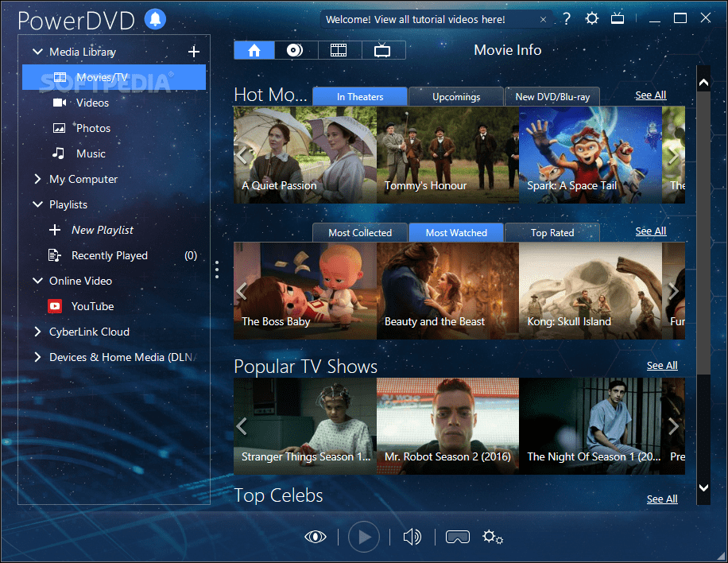Collapse the Playlists section
The height and width of the screenshot is (563, 728).
[x=37, y=204]
